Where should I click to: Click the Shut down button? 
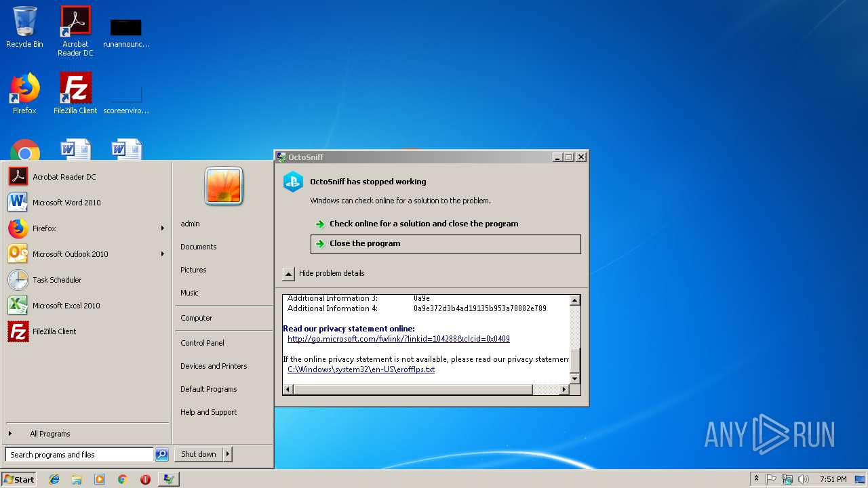point(199,454)
